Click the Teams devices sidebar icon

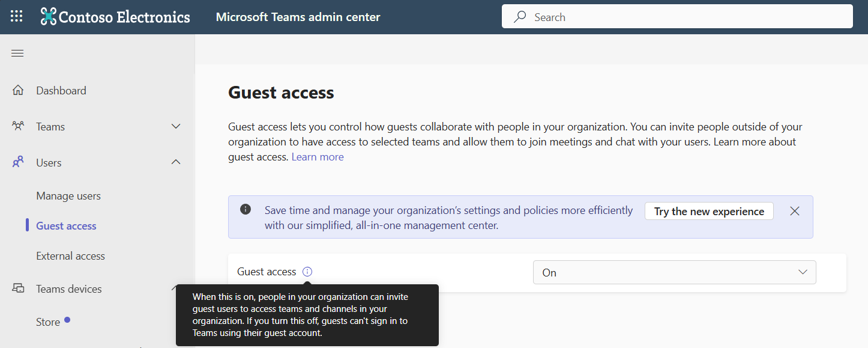pos(18,288)
